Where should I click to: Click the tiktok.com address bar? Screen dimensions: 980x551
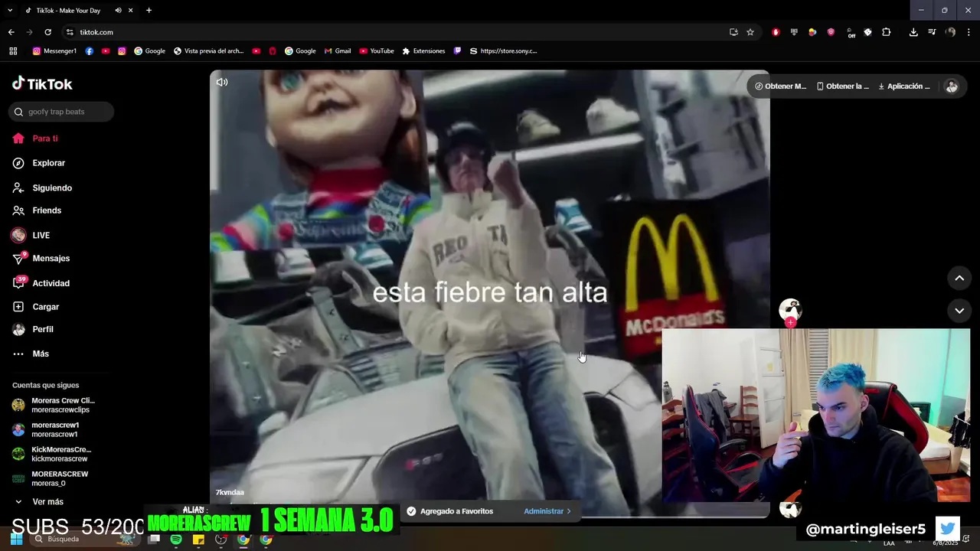click(x=398, y=32)
